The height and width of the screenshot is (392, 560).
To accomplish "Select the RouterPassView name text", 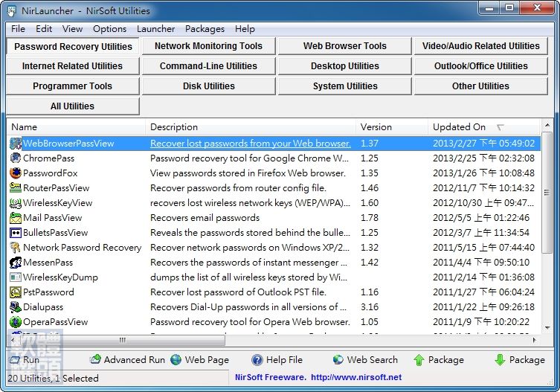I will tap(56, 187).
